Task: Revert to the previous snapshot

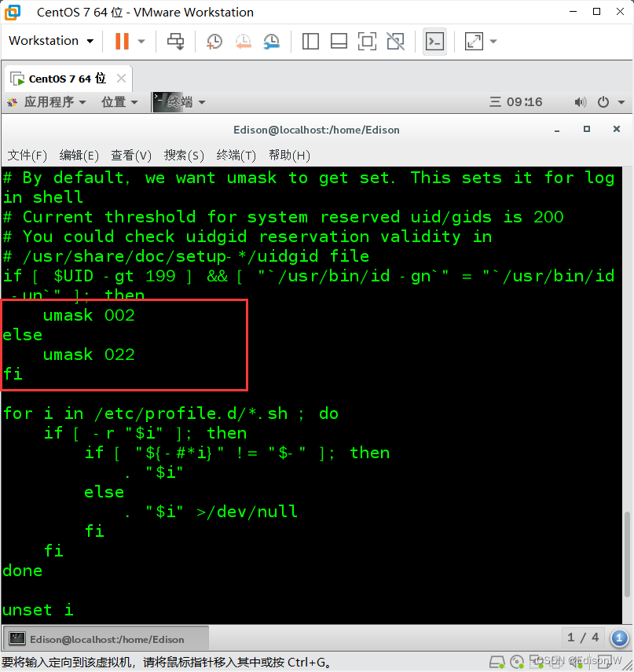Action: pyautogui.click(x=243, y=41)
